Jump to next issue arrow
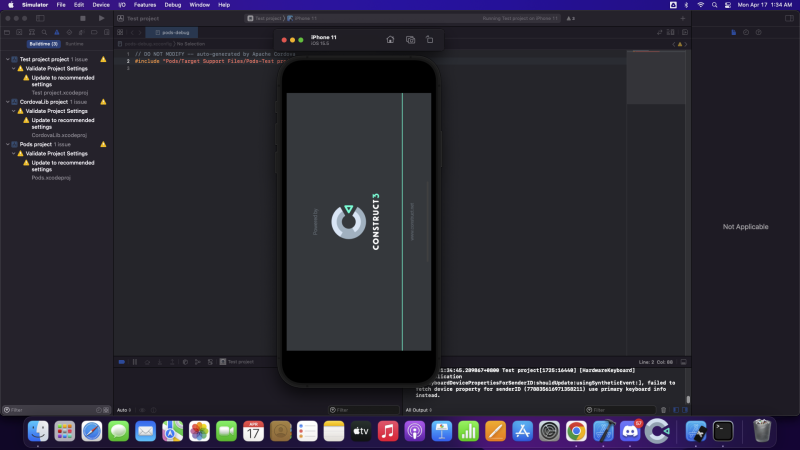The width and height of the screenshot is (800, 450). (x=686, y=44)
